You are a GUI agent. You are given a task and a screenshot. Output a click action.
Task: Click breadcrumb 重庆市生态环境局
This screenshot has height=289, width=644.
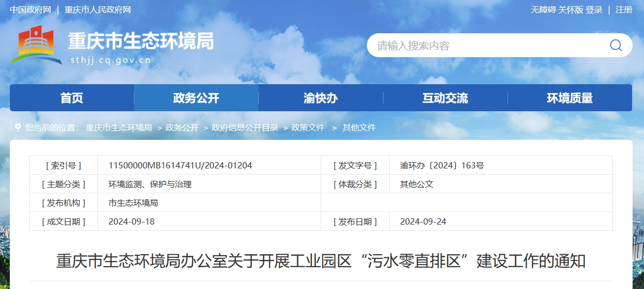119,127
